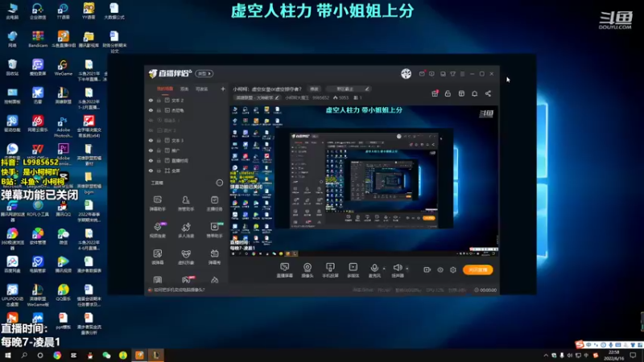Add a 摄像头 camera source
This screenshot has width=644, height=362.
click(308, 270)
